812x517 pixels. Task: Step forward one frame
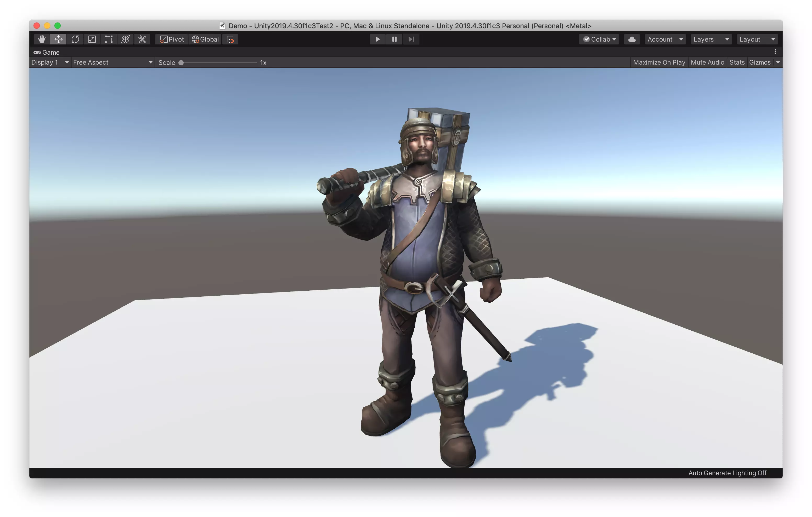[411, 39]
